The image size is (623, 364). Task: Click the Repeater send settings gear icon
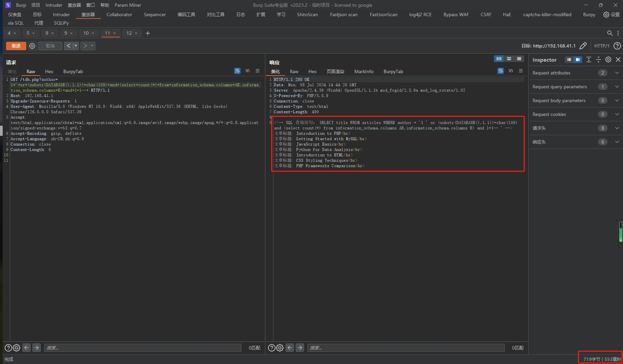(32, 46)
